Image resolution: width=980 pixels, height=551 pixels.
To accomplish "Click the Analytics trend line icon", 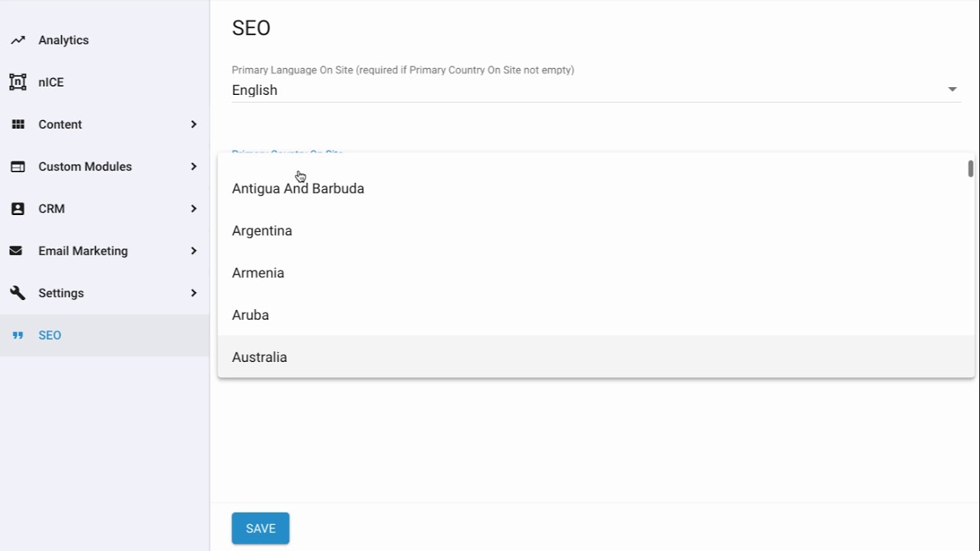I will tap(18, 40).
